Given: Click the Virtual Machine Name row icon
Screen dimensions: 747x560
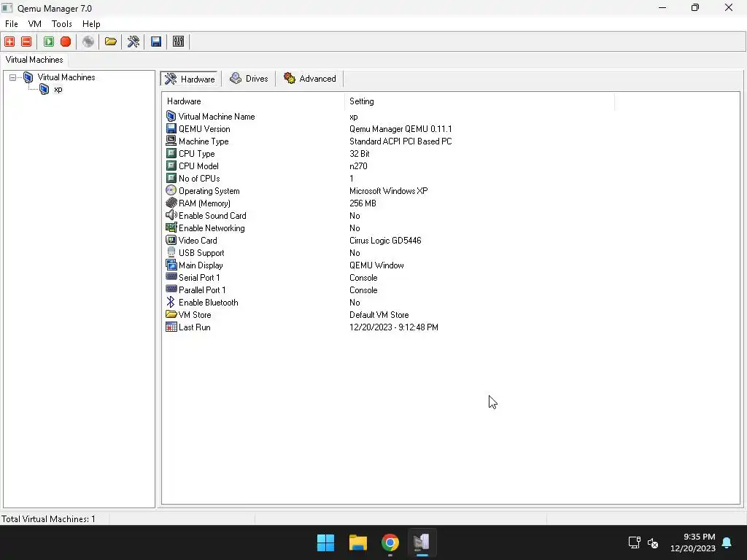Looking at the screenshot, I should click(171, 116).
